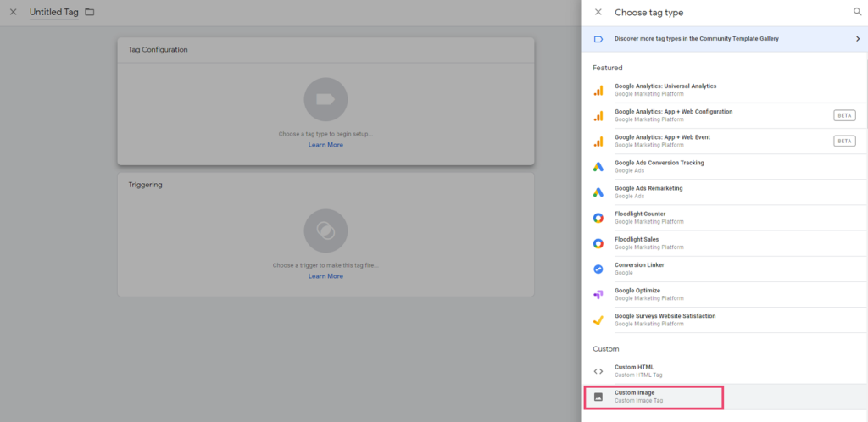Select Conversion Linker icon
The width and height of the screenshot is (868, 422).
point(598,269)
